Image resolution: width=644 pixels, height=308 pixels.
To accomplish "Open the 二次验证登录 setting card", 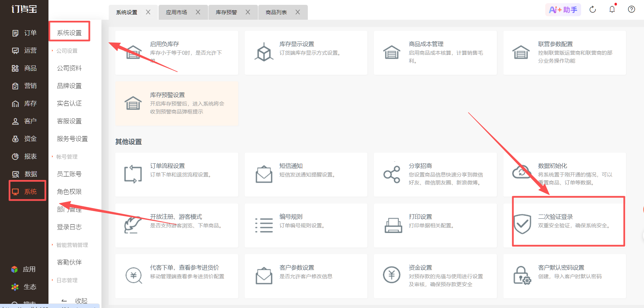I will [x=565, y=225].
